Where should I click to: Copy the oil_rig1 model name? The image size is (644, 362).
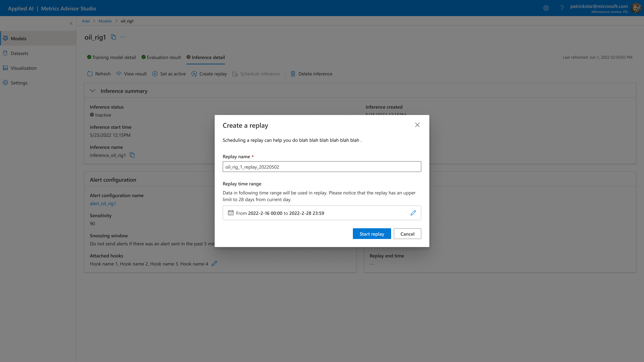click(113, 37)
